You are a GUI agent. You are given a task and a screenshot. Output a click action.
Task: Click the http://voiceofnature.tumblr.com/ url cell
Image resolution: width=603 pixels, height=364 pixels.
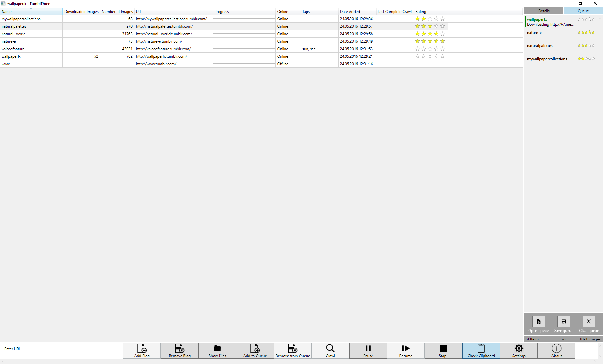174,49
